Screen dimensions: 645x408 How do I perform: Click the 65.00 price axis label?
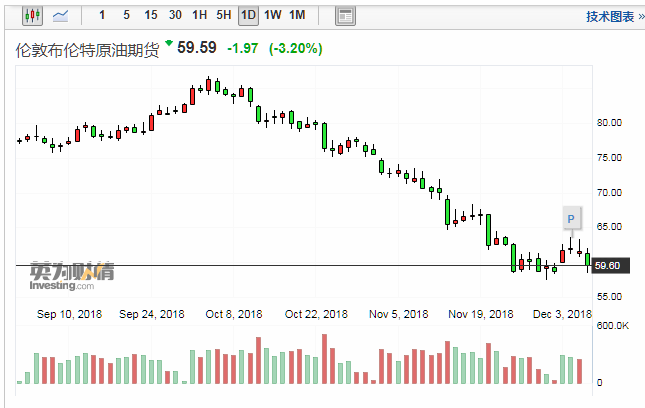click(x=609, y=227)
